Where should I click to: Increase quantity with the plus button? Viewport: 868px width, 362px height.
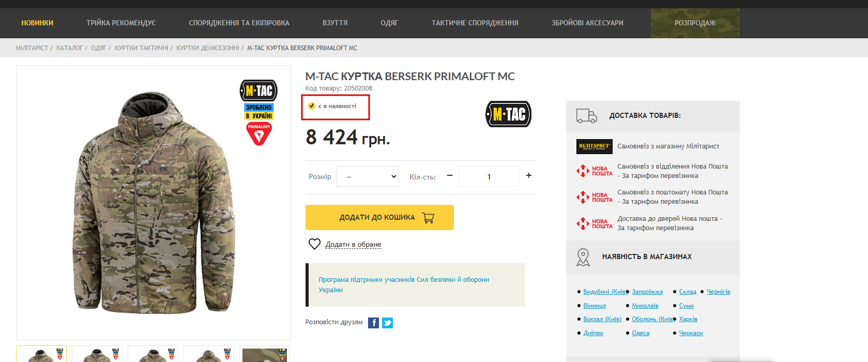(528, 176)
